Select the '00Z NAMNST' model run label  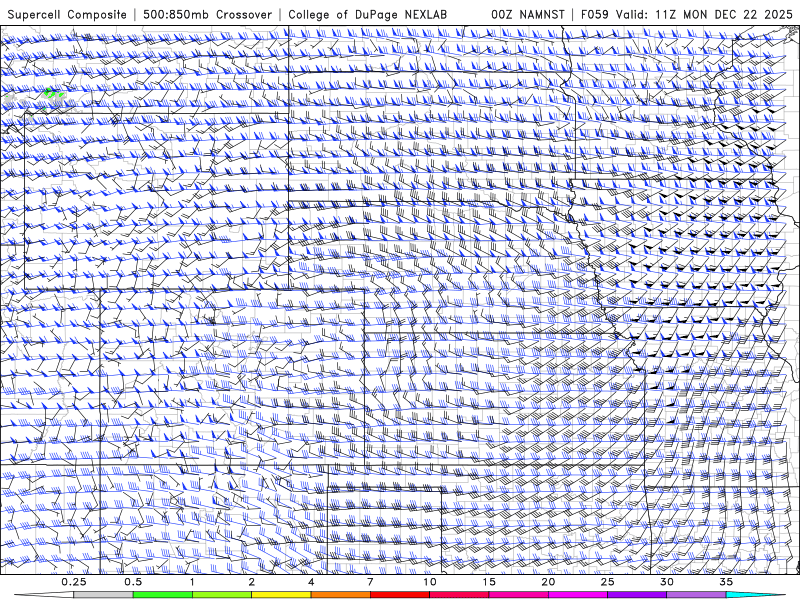point(528,14)
